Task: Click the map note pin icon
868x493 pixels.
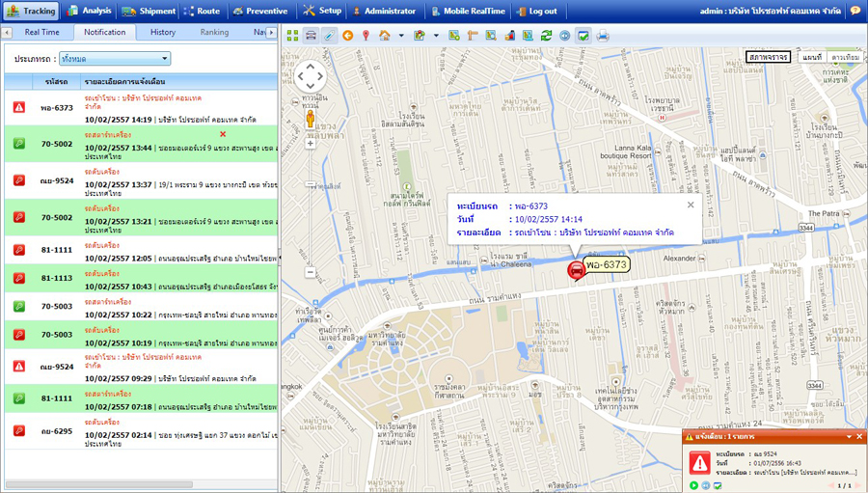Action: pos(420,36)
